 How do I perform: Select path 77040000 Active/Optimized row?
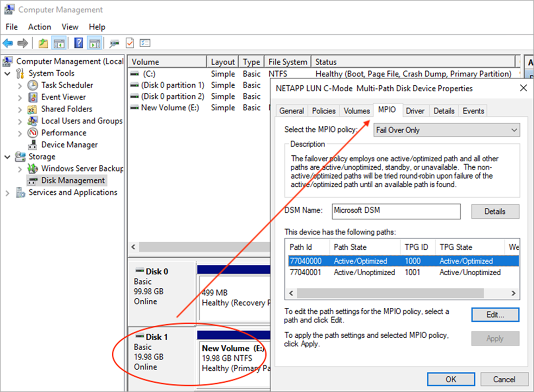[x=403, y=261]
